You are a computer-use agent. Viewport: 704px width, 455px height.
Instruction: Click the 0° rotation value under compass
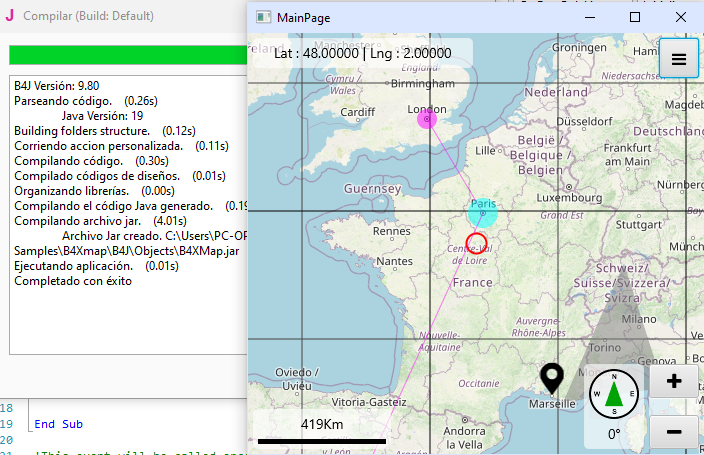[x=614, y=434]
